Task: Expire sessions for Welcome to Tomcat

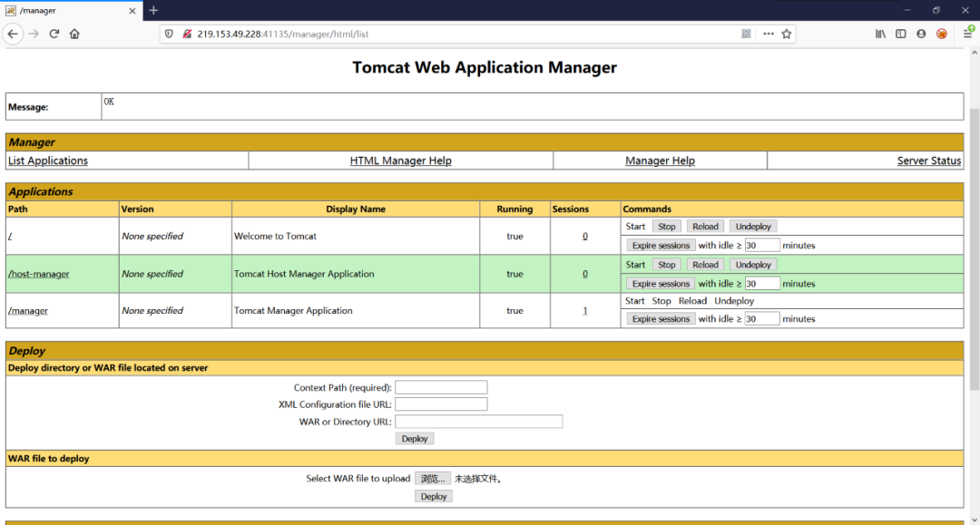Action: [x=661, y=246]
